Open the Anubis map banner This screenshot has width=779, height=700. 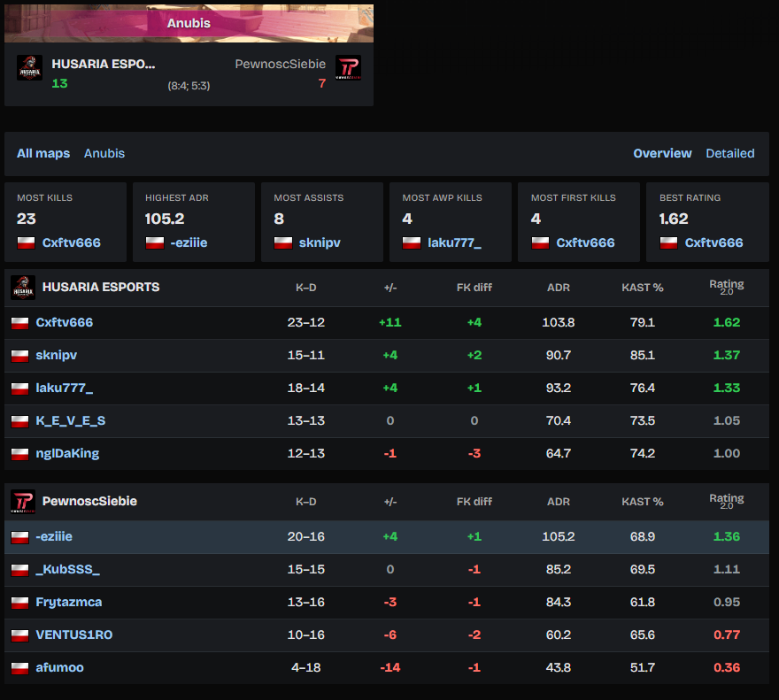[189, 23]
